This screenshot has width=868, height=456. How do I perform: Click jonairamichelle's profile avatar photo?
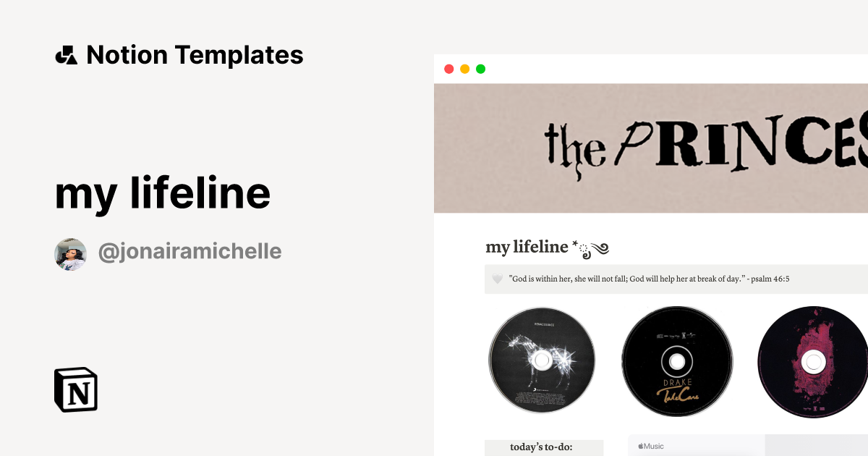pos(70,253)
